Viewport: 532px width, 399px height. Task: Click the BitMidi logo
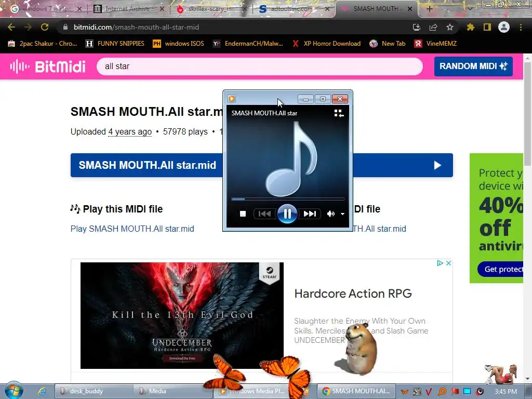pyautogui.click(x=47, y=66)
